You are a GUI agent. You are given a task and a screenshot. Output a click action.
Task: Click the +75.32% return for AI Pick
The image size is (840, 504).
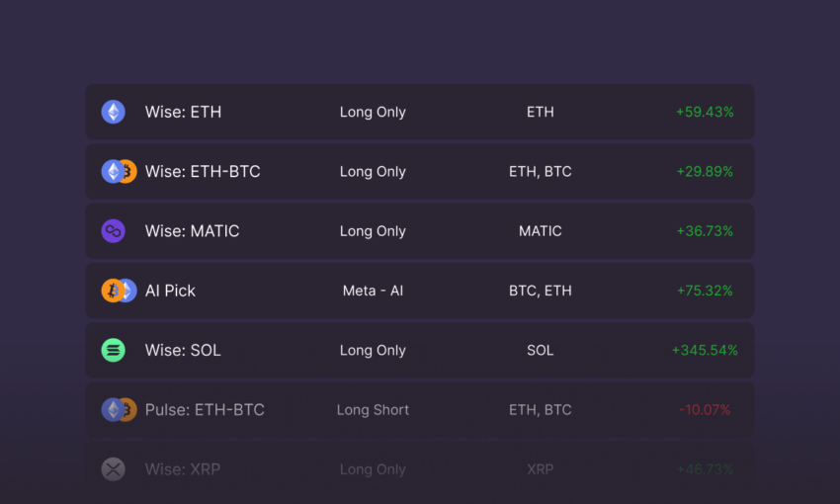click(x=705, y=291)
